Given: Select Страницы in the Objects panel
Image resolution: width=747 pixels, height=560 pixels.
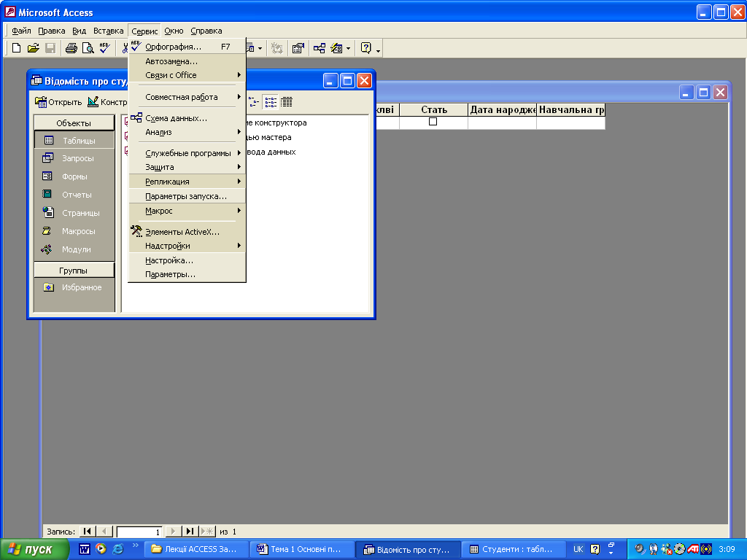Looking at the screenshot, I should tap(74, 213).
